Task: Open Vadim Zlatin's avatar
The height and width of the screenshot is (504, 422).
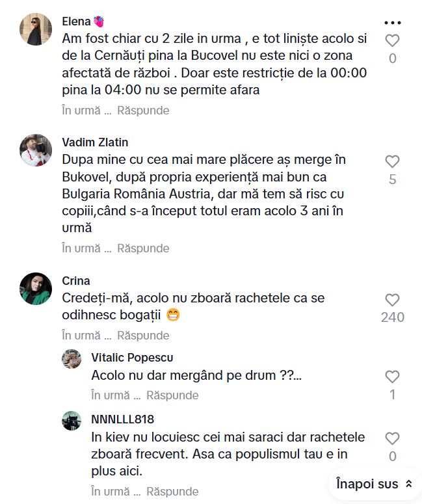Action: point(36,150)
